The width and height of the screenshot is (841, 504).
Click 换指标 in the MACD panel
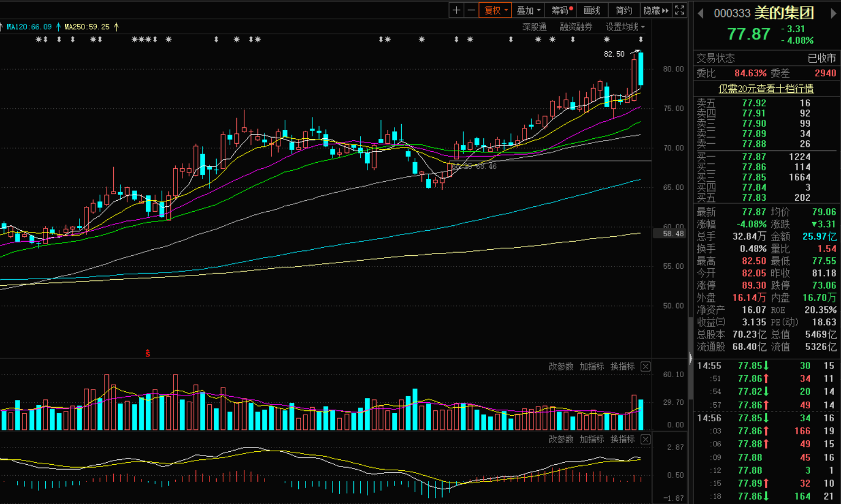[622, 439]
